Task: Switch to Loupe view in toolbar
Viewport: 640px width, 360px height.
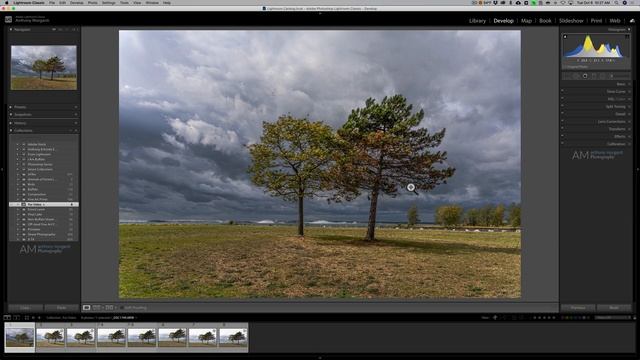Action: [x=87, y=307]
